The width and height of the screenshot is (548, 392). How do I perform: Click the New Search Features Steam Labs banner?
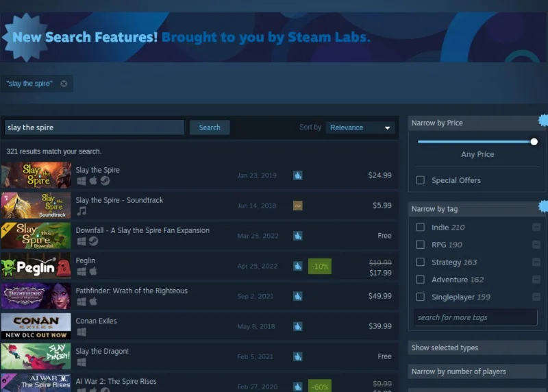(x=273, y=38)
